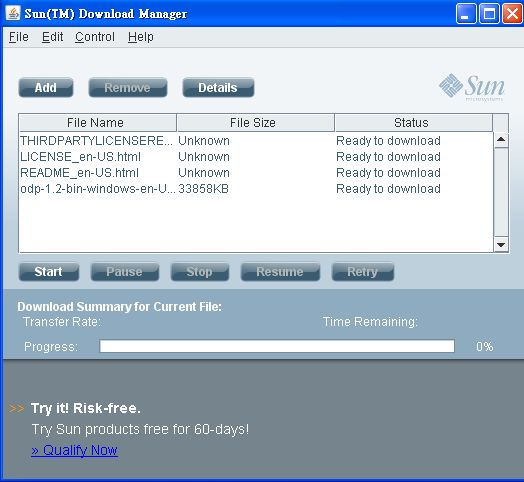Image resolution: width=524 pixels, height=482 pixels.
Task: Click the Sun Microsystems logo
Action: (472, 87)
